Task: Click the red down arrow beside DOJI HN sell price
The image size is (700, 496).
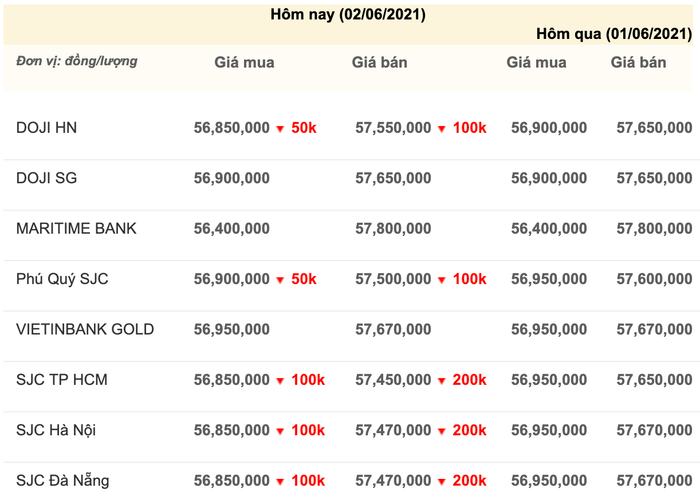Action: [x=442, y=129]
